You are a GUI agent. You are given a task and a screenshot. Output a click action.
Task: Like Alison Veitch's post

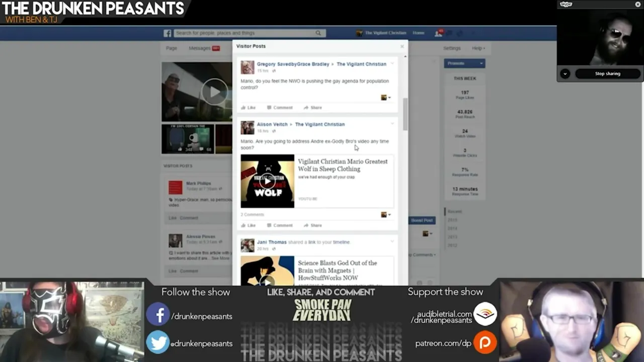tap(248, 225)
